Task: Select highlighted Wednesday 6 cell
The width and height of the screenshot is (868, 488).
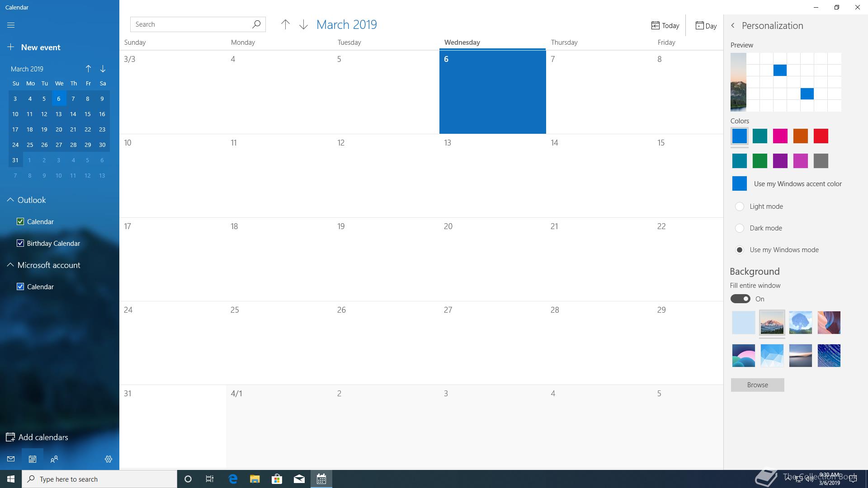Action: [x=492, y=92]
